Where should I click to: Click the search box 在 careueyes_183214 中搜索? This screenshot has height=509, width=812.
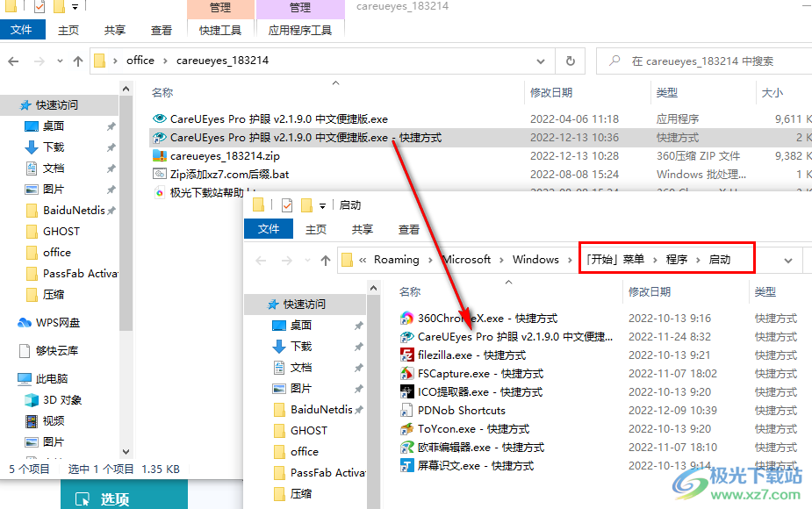(x=704, y=61)
